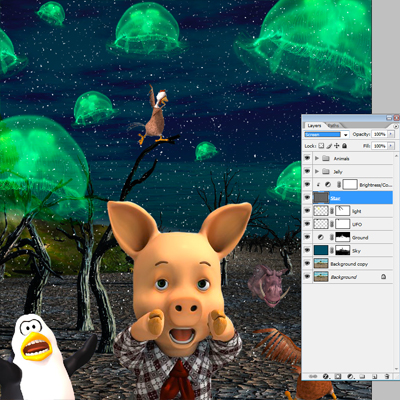Hide the Sky layer
This screenshot has width=400, height=400.
(x=307, y=250)
